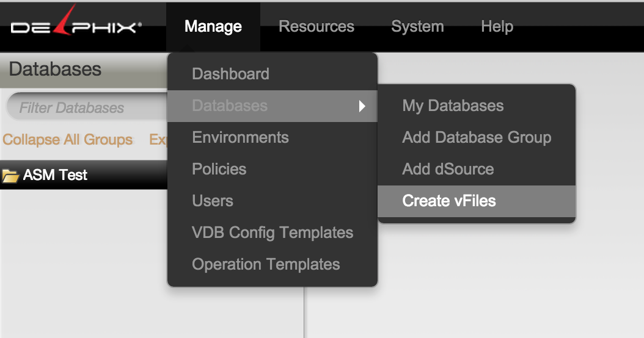Choose My Databases in the submenu
The width and height of the screenshot is (644, 338).
(453, 106)
